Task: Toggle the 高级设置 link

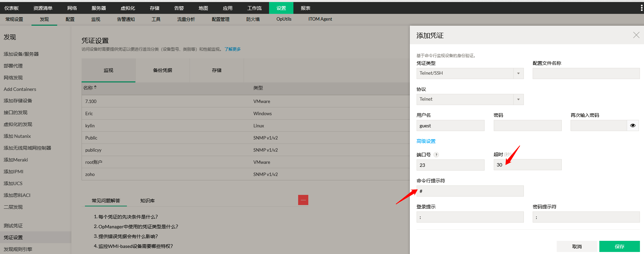Action: click(426, 141)
